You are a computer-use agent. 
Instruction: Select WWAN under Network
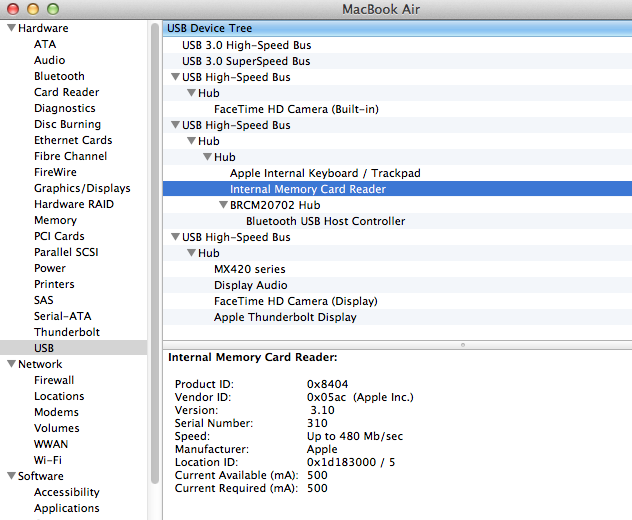pyautogui.click(x=51, y=444)
